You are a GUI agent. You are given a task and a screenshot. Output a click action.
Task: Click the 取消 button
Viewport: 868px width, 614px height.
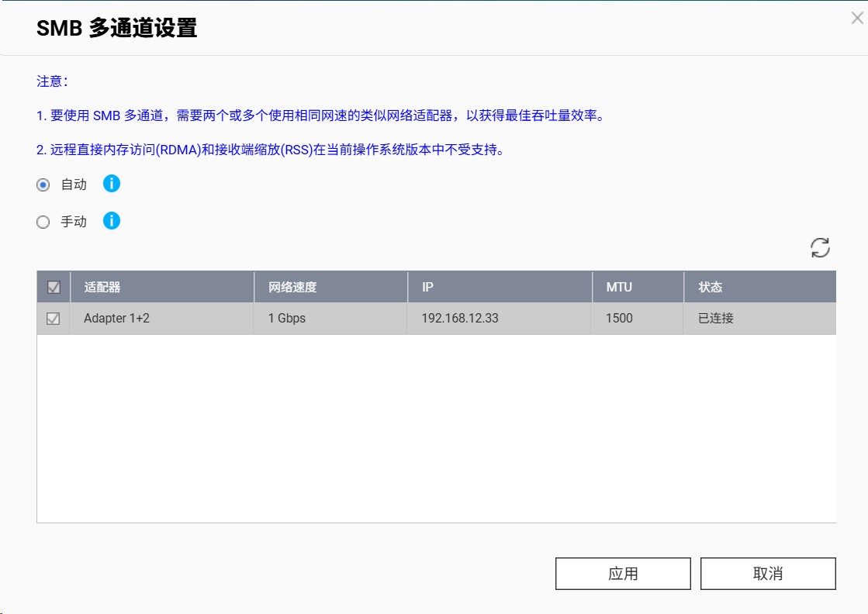[x=768, y=574]
